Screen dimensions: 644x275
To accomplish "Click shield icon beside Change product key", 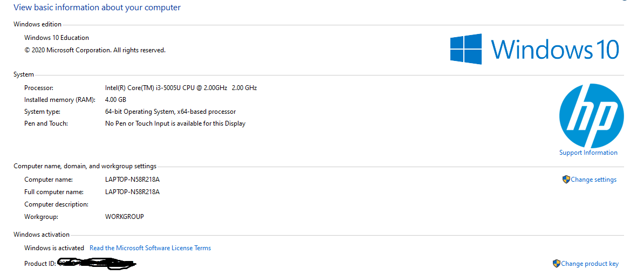I will pyautogui.click(x=557, y=264).
